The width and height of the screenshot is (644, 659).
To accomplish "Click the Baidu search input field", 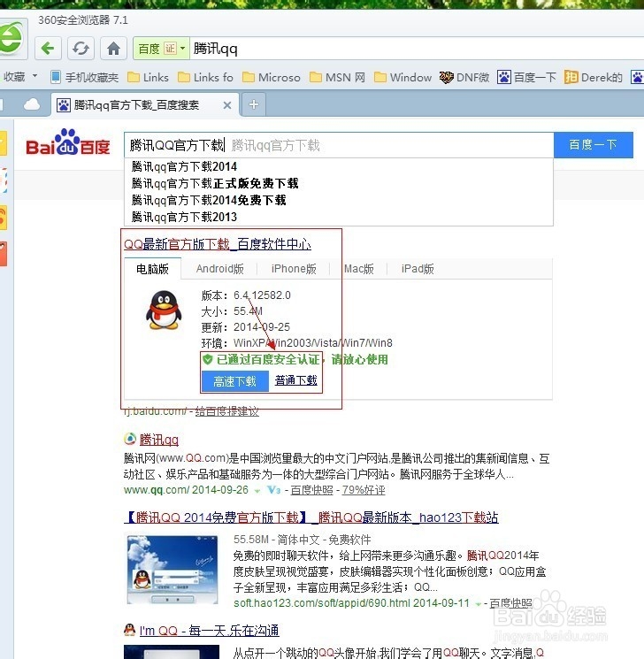I will pos(339,145).
